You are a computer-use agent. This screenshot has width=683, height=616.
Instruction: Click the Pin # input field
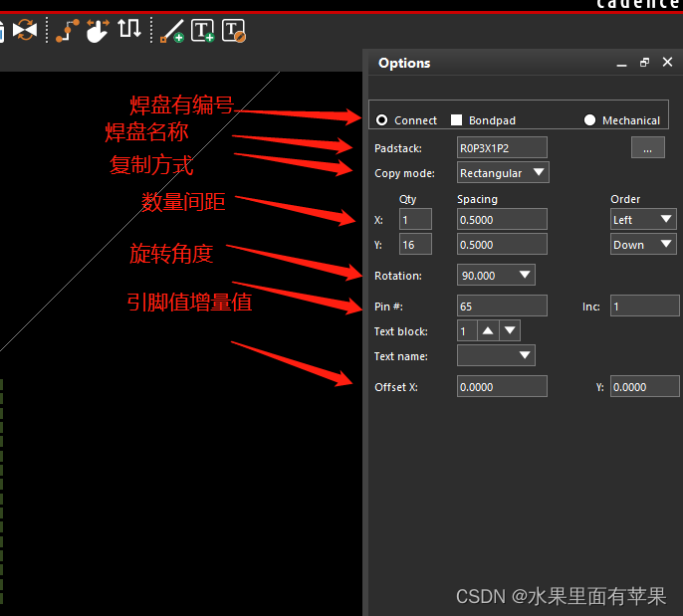tap(502, 306)
